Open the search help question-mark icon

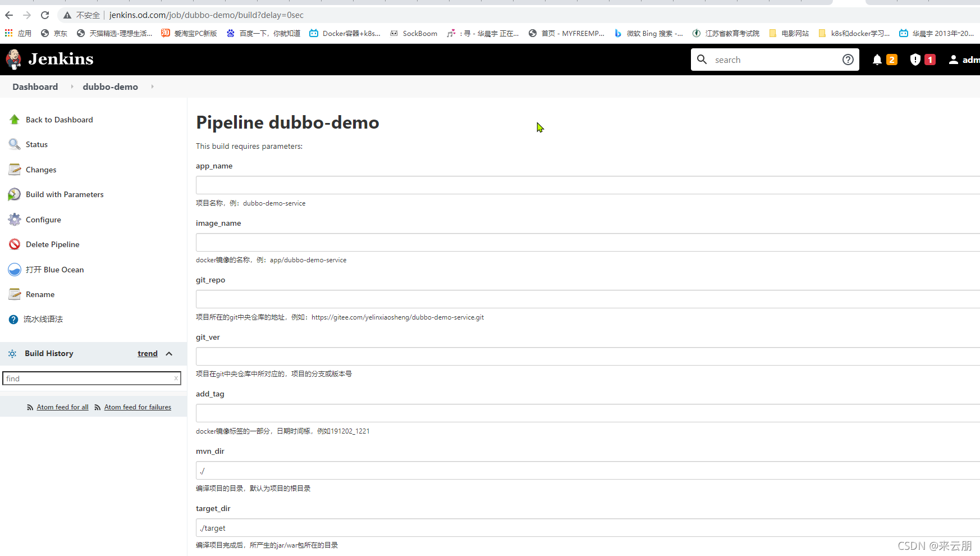pos(848,60)
